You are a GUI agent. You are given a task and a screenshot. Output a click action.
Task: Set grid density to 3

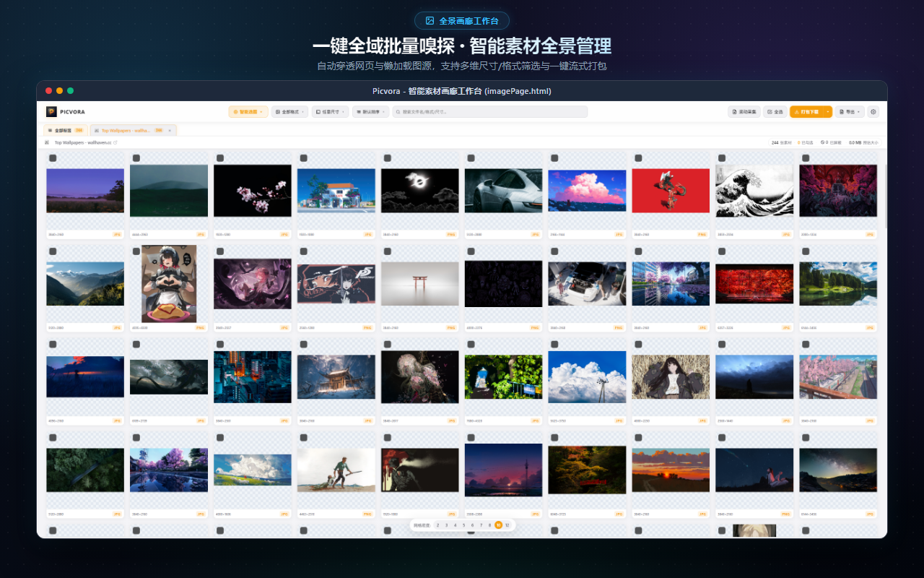pyautogui.click(x=446, y=525)
